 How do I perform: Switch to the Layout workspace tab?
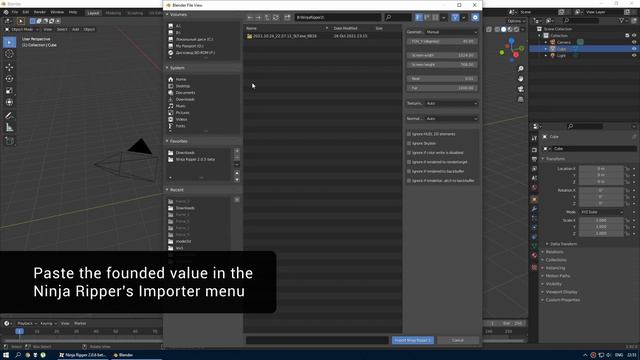(93, 13)
